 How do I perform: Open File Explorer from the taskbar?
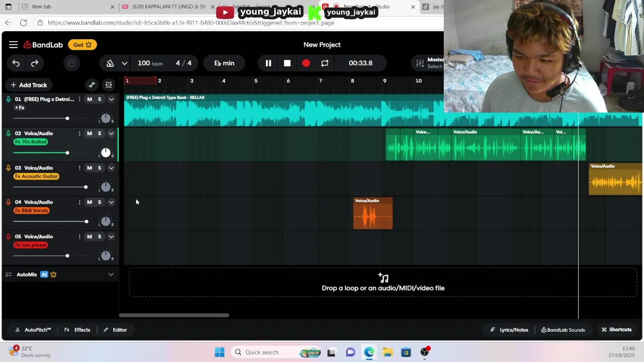pyautogui.click(x=387, y=352)
